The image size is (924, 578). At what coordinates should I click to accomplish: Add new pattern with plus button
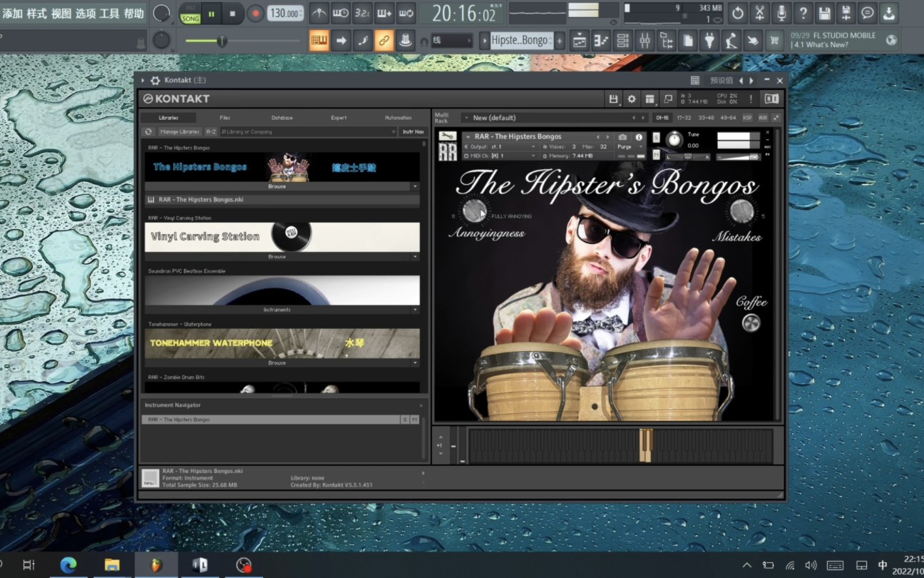coord(560,41)
